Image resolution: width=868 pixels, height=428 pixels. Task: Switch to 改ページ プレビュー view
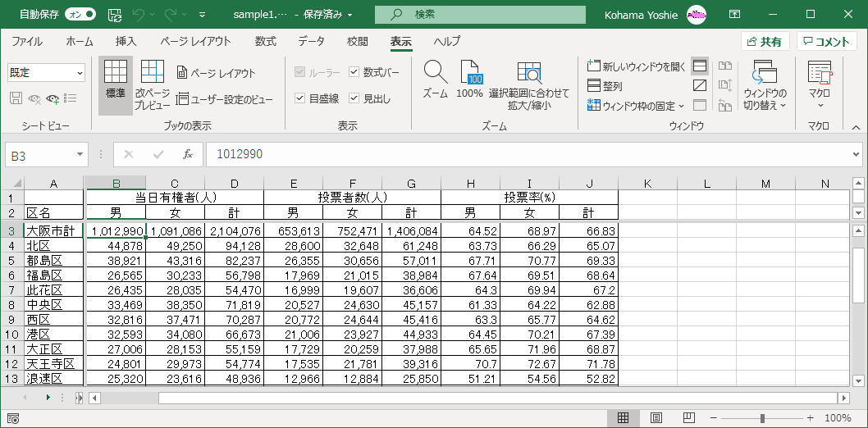(153, 85)
